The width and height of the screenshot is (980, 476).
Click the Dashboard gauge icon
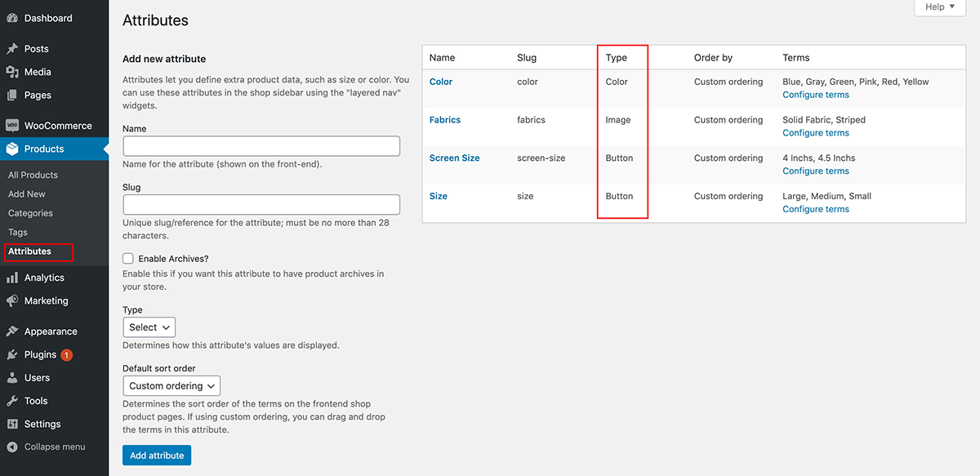(12, 18)
